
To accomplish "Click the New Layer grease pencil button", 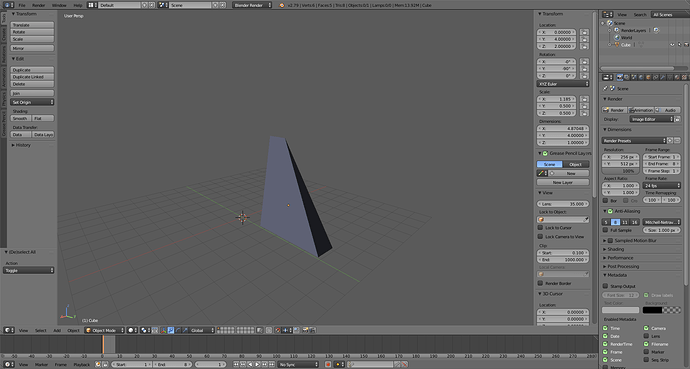I will [563, 182].
